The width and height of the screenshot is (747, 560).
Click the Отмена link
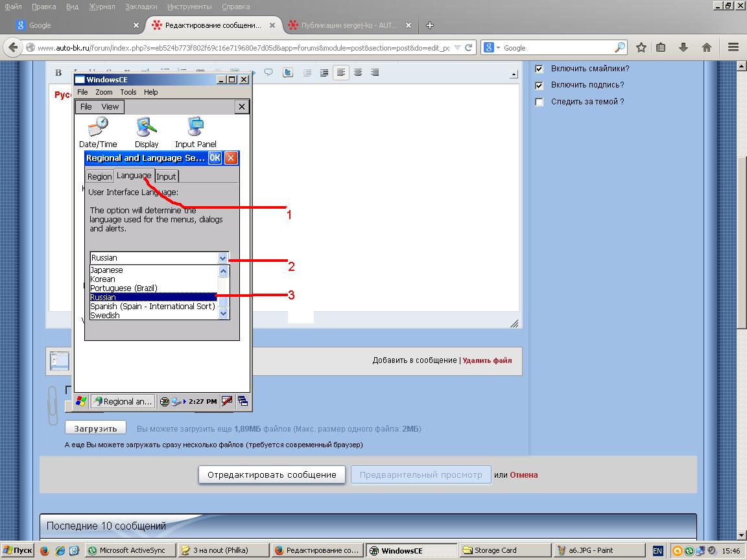523,474
